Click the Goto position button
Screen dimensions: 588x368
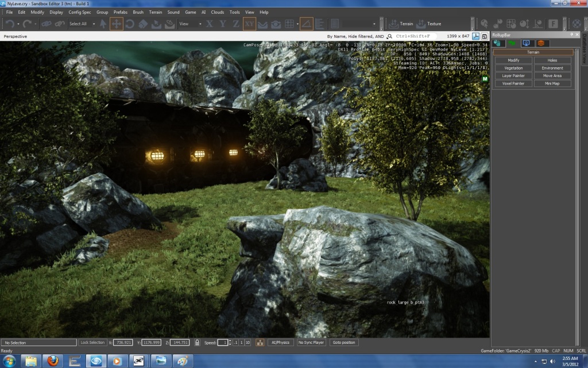pos(345,342)
